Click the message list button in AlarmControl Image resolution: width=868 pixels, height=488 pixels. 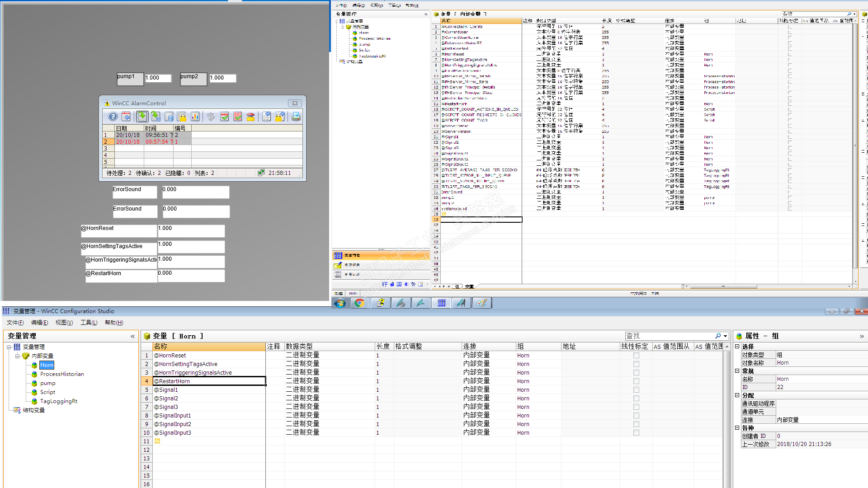coord(142,117)
